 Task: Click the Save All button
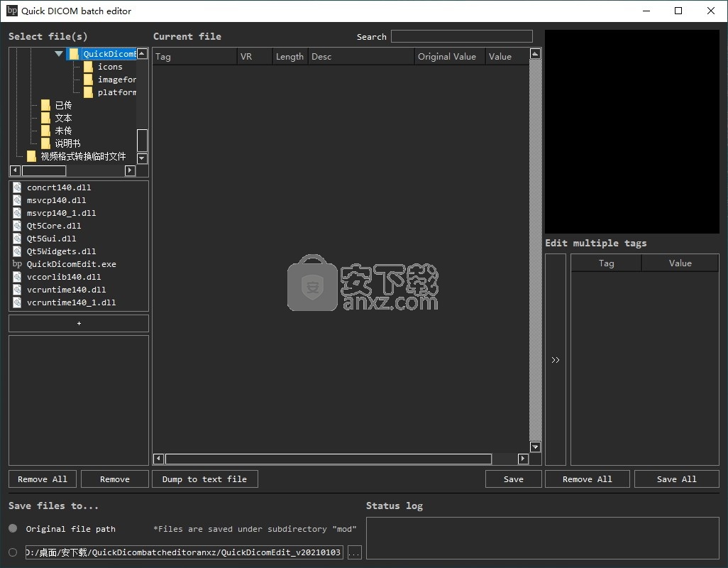pos(676,479)
